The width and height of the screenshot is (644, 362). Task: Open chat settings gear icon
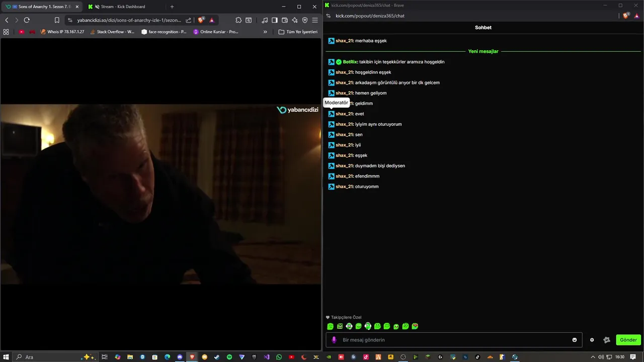pos(592,340)
